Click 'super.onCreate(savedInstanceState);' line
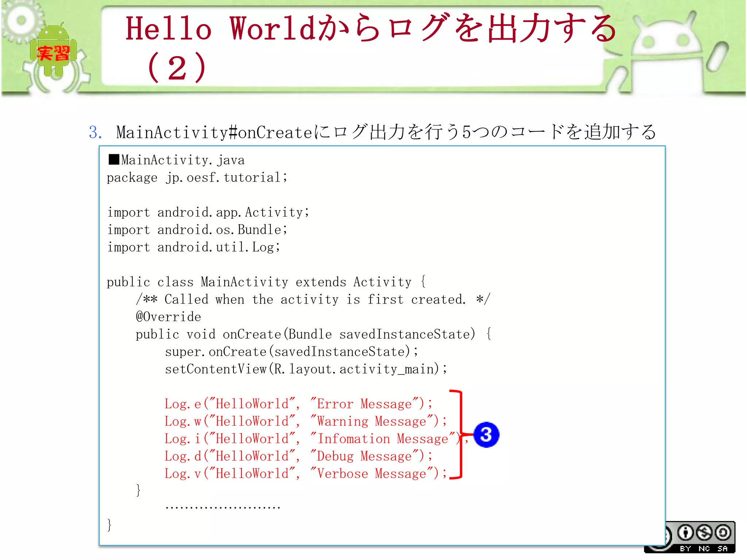This screenshot has height=560, width=747. pyautogui.click(x=291, y=352)
